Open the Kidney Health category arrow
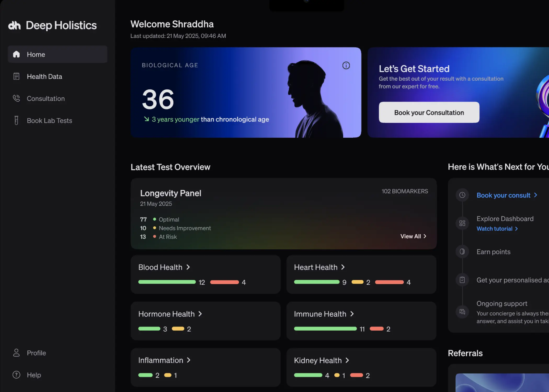This screenshot has height=392, width=549. [347, 360]
